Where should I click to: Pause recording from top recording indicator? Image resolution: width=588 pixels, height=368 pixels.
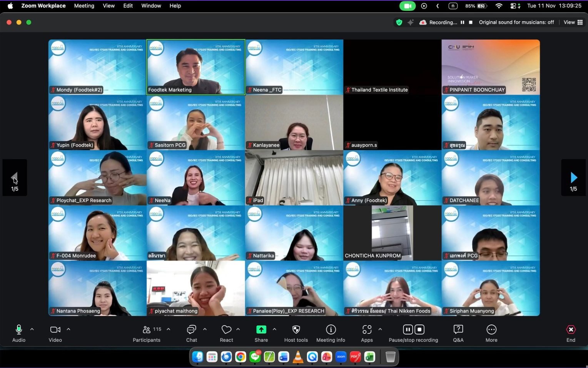point(462,22)
